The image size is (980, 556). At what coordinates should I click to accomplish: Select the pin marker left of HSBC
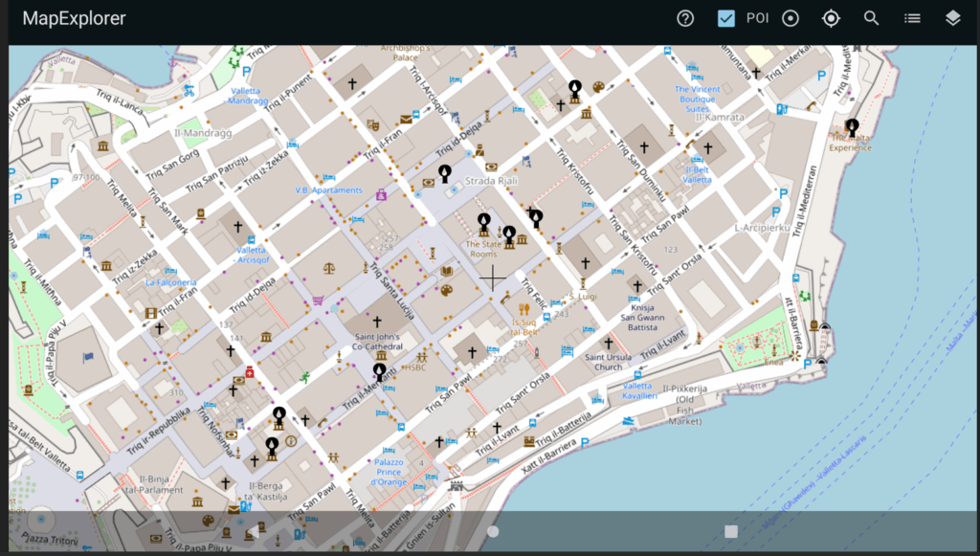380,370
